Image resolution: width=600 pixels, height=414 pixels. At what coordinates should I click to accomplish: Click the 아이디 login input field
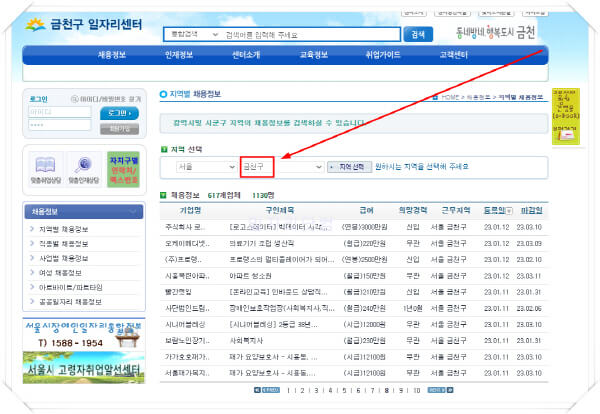click(60, 112)
